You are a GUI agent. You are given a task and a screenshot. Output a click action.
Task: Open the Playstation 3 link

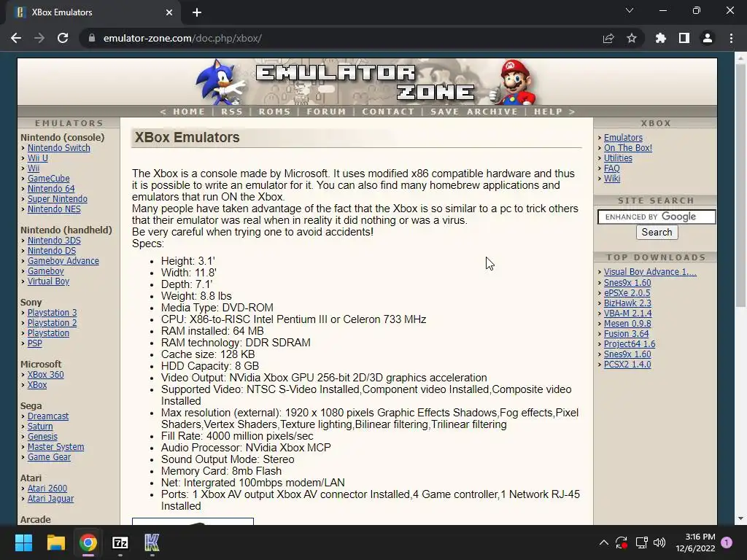pyautogui.click(x=52, y=313)
